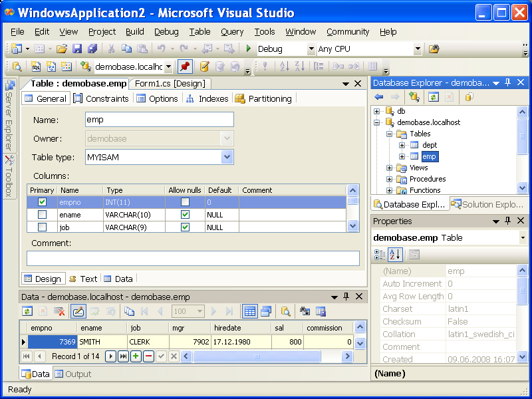Viewport: 532px width, 399px height.
Task: Switch to the Output tab at the bottom
Action: tap(73, 374)
